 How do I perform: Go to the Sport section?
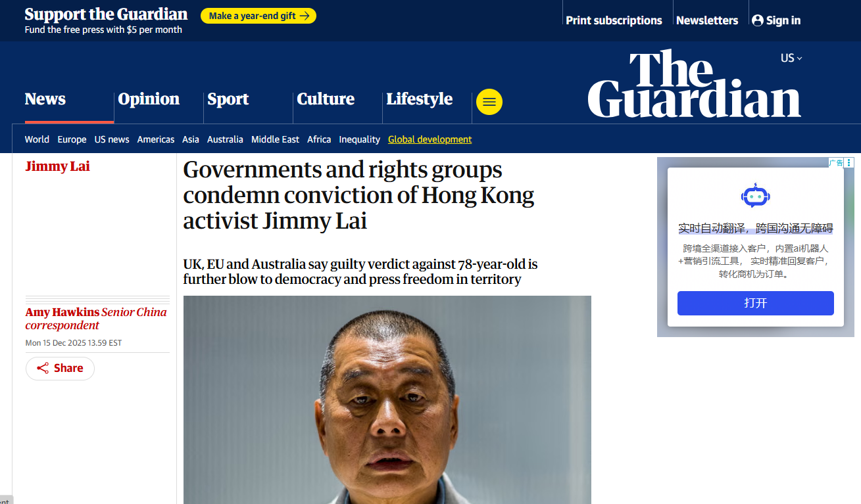pos(228,99)
